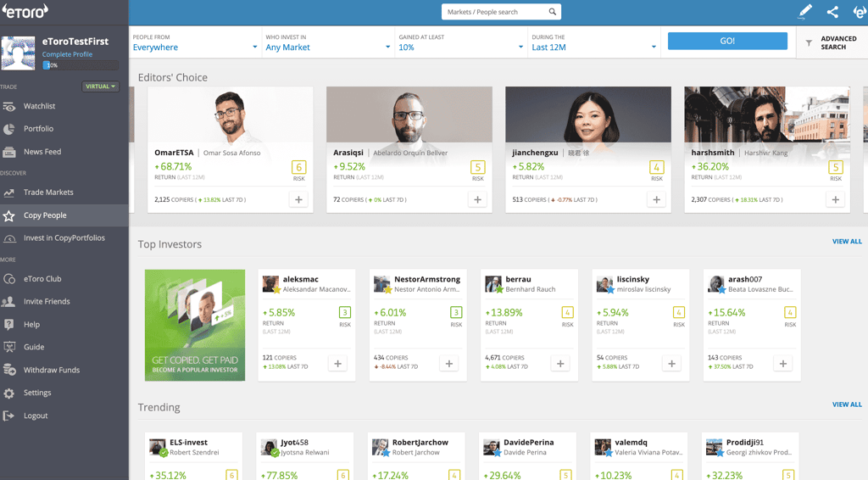868x480 pixels.
Task: Select Invest in CopyPortfolios menu item
Action: pyautogui.click(x=64, y=238)
